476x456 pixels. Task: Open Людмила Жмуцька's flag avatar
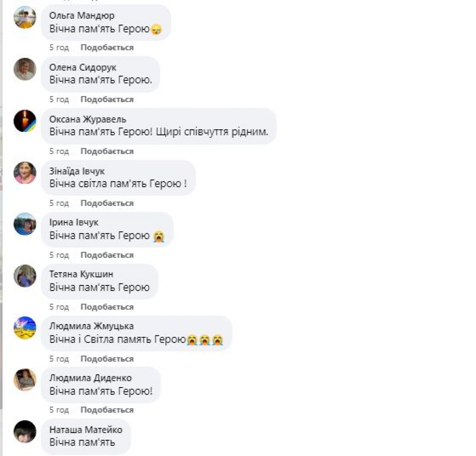25,328
